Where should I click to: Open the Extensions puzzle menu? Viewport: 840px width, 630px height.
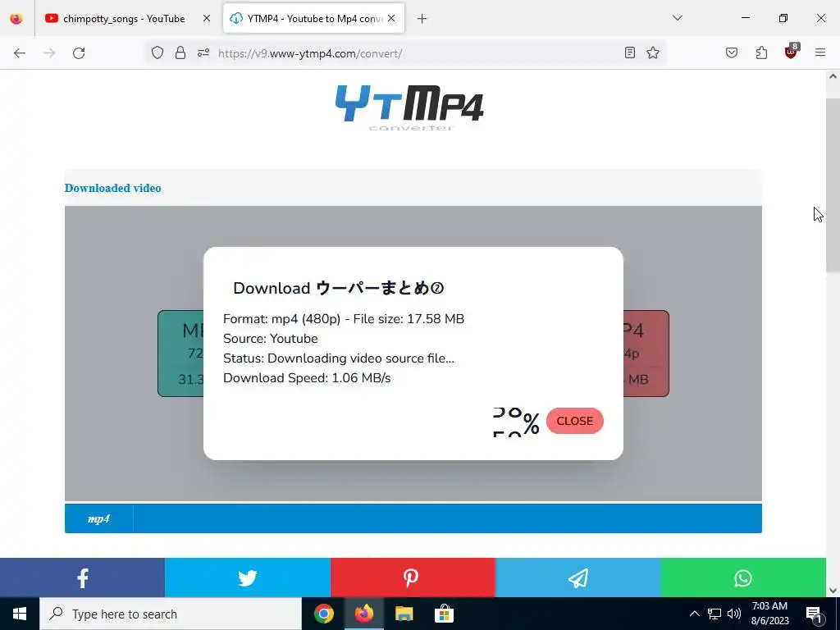pyautogui.click(x=761, y=52)
